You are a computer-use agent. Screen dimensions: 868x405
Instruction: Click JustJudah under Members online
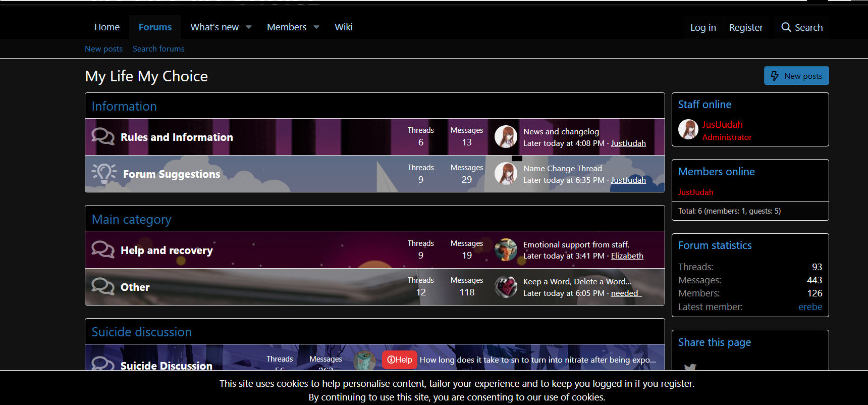tap(696, 192)
